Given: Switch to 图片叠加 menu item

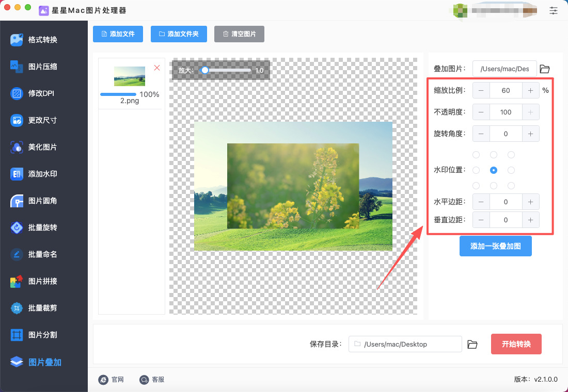Looking at the screenshot, I should [x=44, y=362].
